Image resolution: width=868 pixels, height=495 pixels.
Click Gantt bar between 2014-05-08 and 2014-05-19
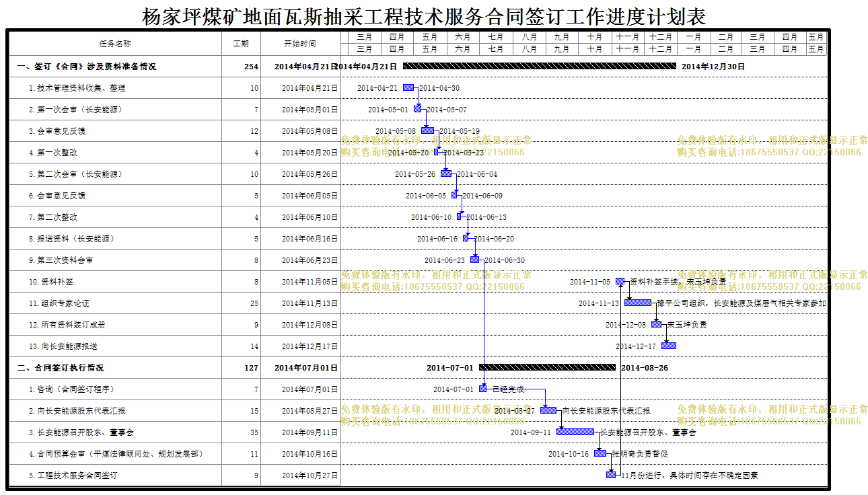428,130
